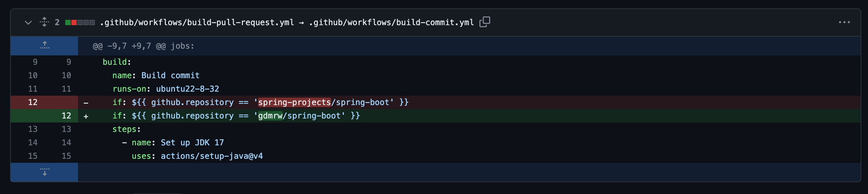Expand hidden lines below line 15

(x=44, y=172)
